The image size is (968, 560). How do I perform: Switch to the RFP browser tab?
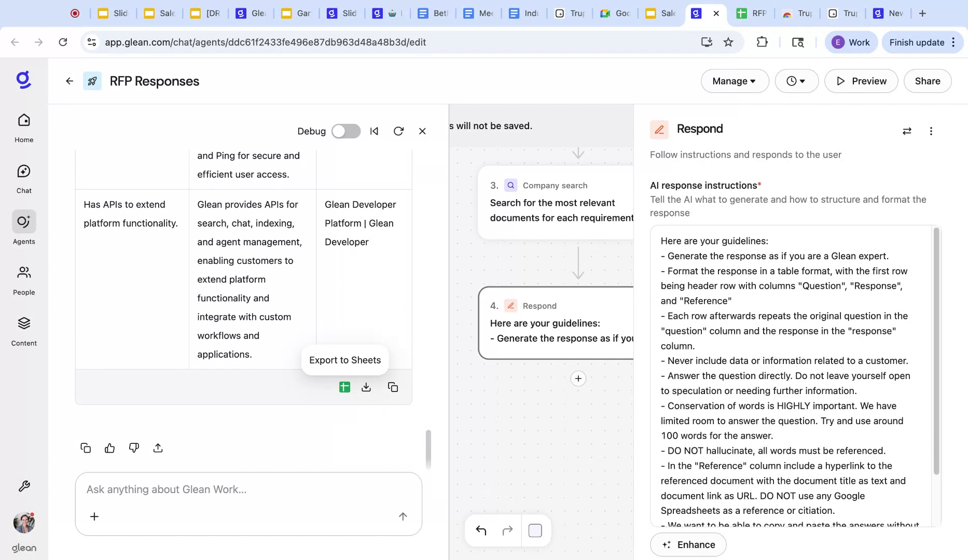752,13
